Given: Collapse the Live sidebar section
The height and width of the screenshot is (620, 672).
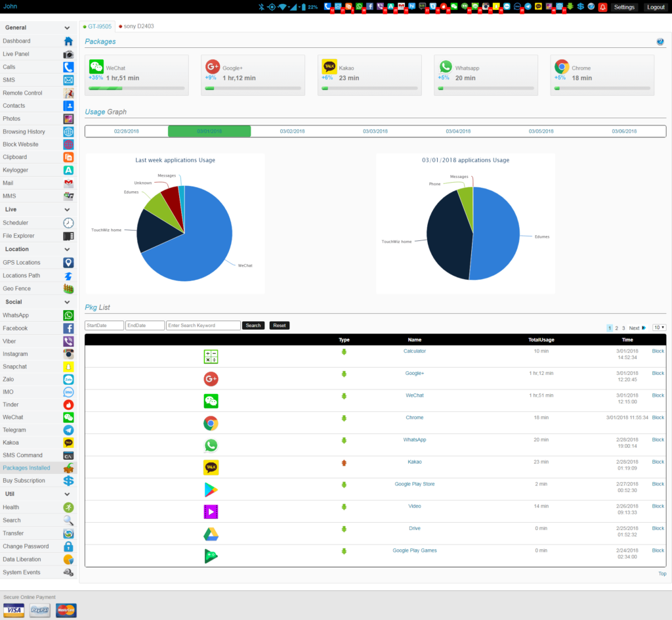Looking at the screenshot, I should (x=67, y=210).
